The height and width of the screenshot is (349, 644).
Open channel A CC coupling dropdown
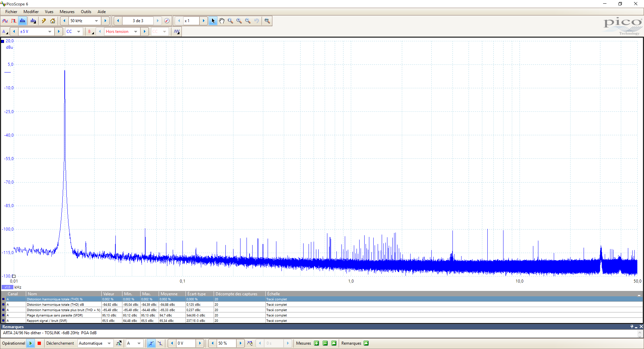tap(79, 32)
